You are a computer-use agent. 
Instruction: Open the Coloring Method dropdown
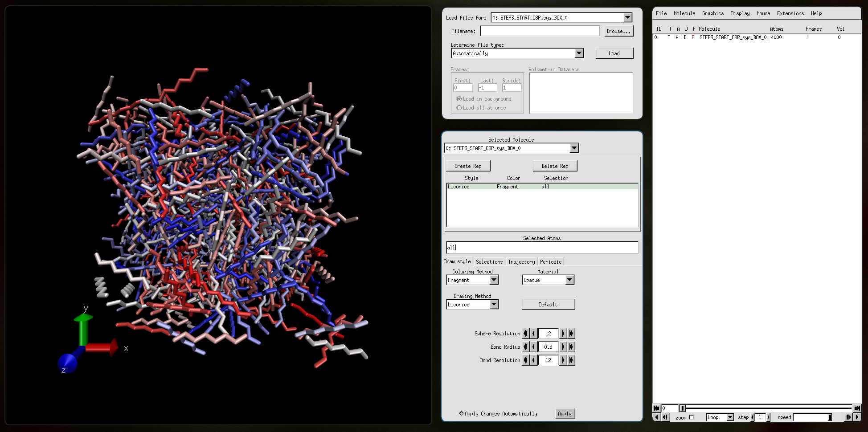494,280
